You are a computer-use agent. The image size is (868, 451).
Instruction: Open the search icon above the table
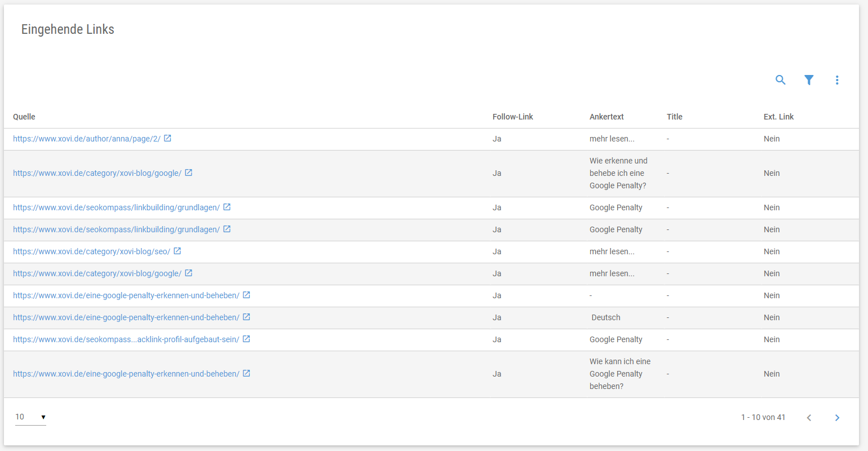pyautogui.click(x=781, y=80)
